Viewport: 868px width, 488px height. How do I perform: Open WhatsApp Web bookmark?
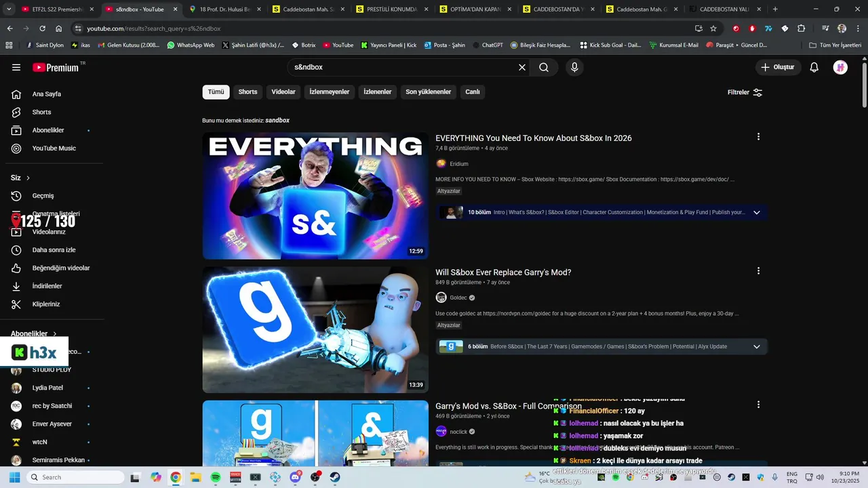tap(191, 45)
